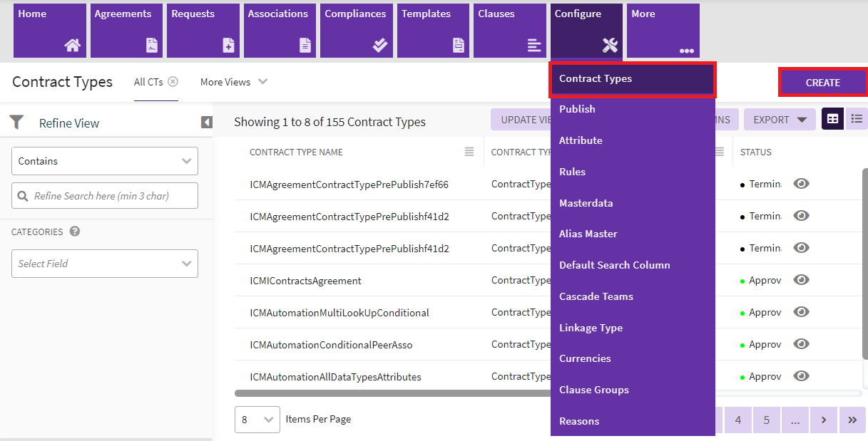Select Clause Groups in Configure menu

coord(593,390)
